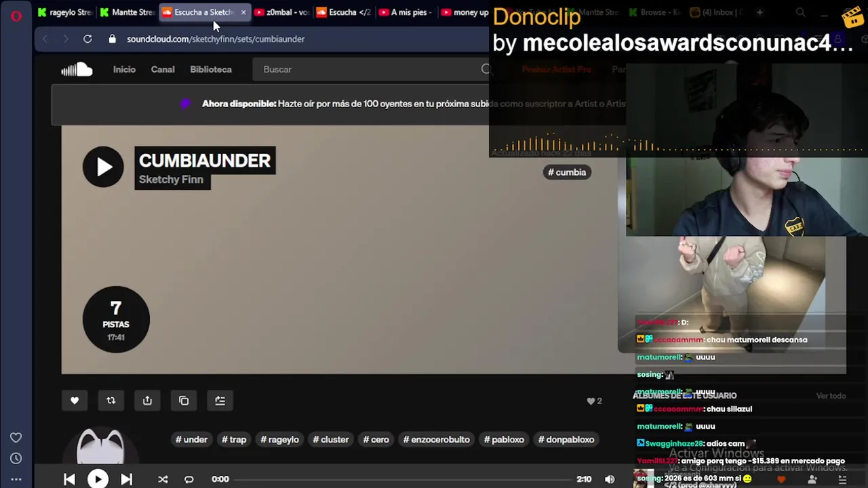Open the Sketchy Finn artist link
This screenshot has width=868, height=488.
(x=171, y=180)
